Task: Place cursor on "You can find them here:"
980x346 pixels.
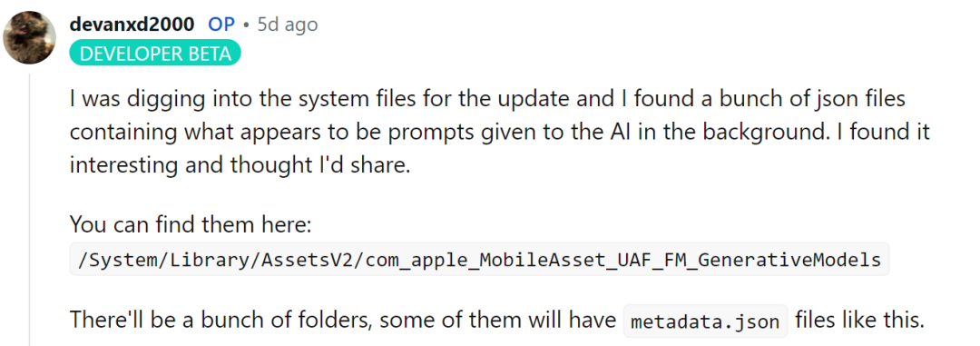Action: [191, 224]
